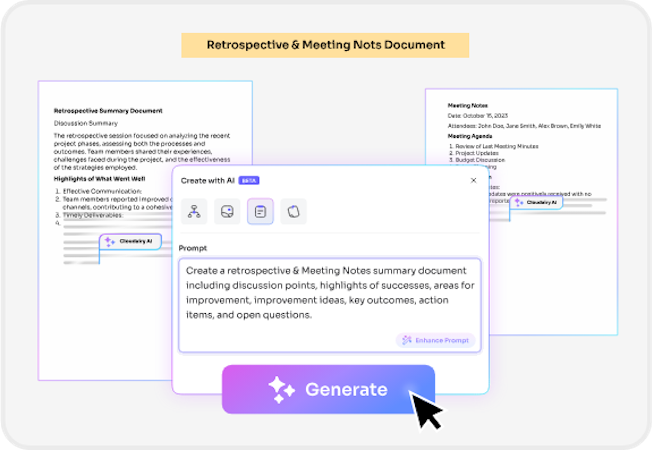Select the fourth shape icon in Create with AI
The image size is (653, 450).
[294, 211]
